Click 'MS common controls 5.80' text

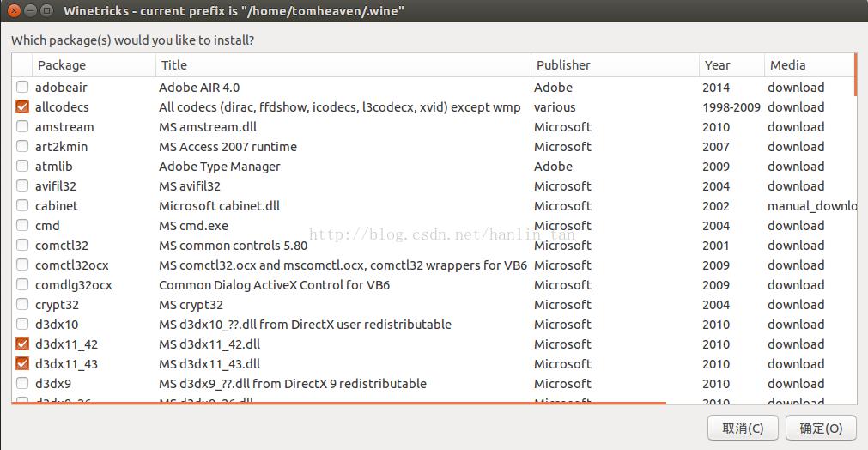pos(233,246)
